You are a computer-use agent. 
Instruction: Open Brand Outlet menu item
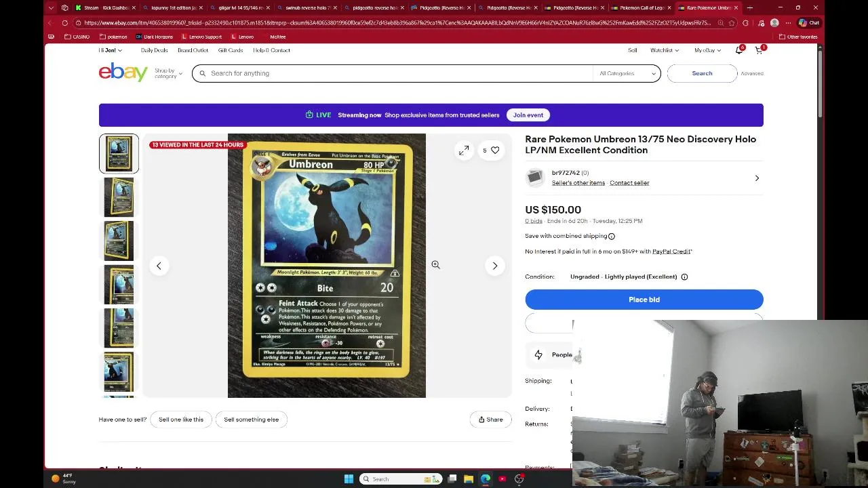pos(193,50)
